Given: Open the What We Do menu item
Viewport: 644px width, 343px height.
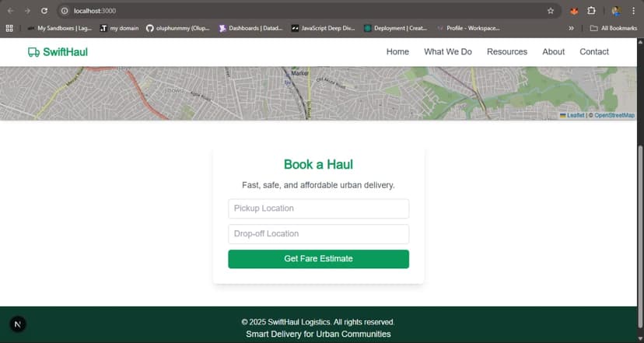Looking at the screenshot, I should click(x=448, y=52).
